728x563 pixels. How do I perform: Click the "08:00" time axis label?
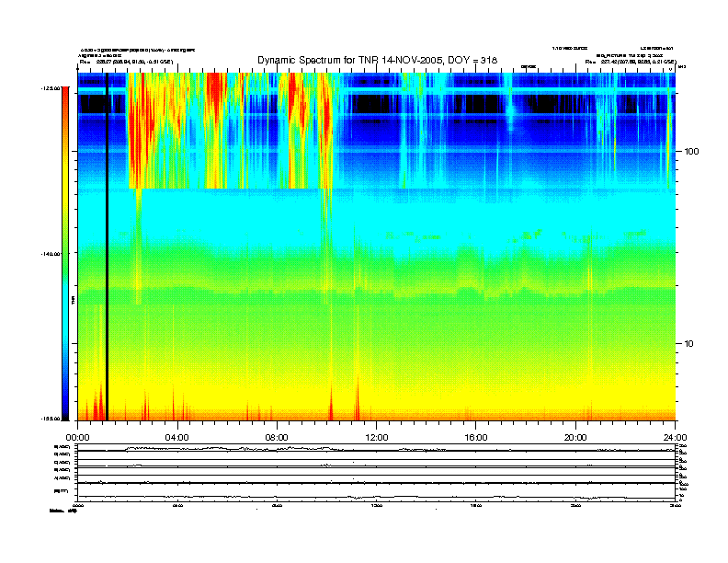click(277, 438)
